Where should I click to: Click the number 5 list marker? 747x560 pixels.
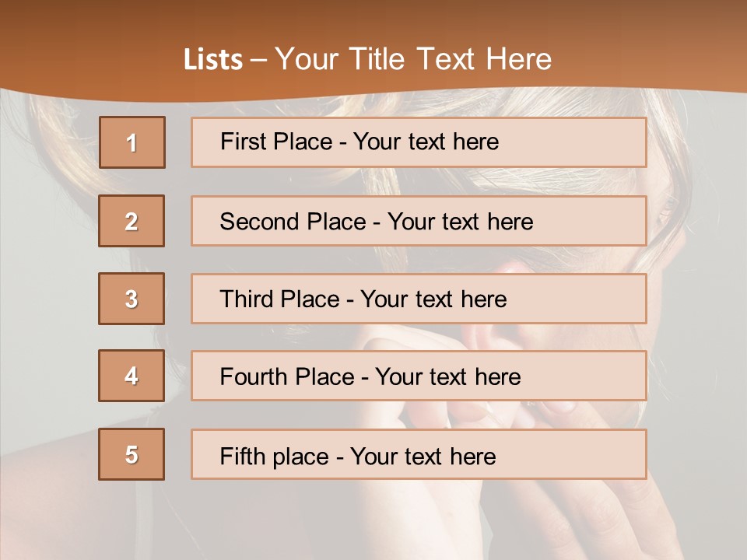click(x=132, y=454)
